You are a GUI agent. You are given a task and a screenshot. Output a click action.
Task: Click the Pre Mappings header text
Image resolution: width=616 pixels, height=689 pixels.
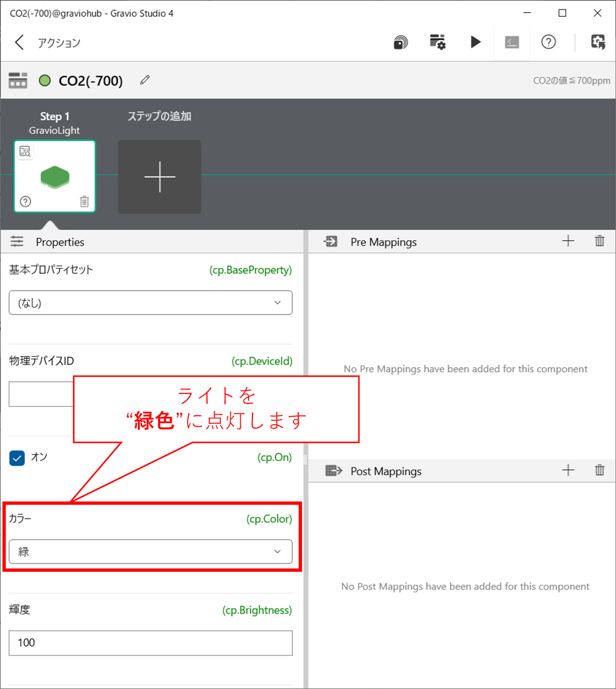pyautogui.click(x=383, y=242)
